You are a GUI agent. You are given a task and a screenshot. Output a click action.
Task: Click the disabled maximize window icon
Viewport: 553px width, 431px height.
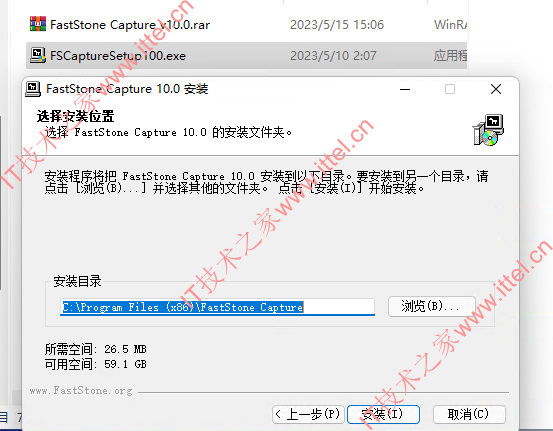(450, 89)
